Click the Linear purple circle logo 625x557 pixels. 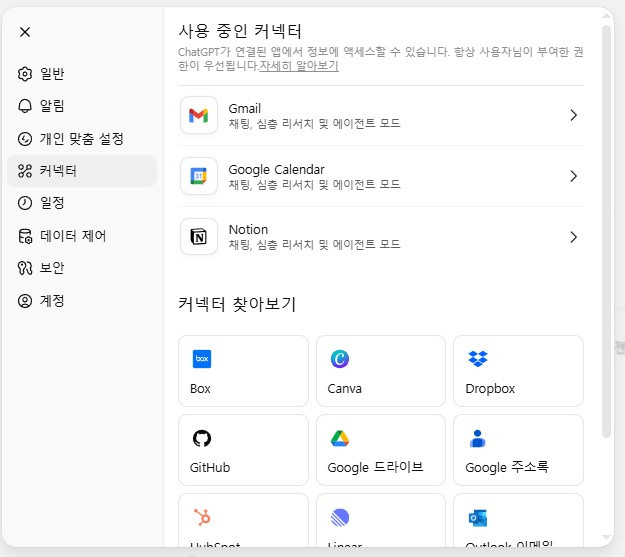point(340,518)
